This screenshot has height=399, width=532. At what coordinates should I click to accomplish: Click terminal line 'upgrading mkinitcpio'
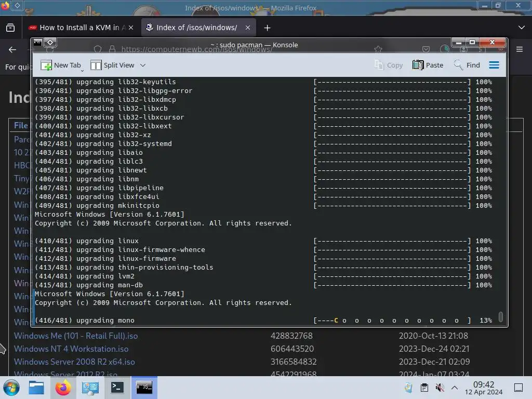[x=118, y=206]
